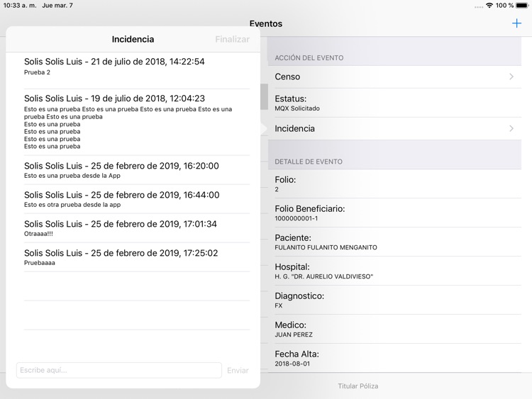Image resolution: width=532 pixels, height=399 pixels.
Task: Focus the 'Escribe aquí...' text field
Action: pos(119,370)
